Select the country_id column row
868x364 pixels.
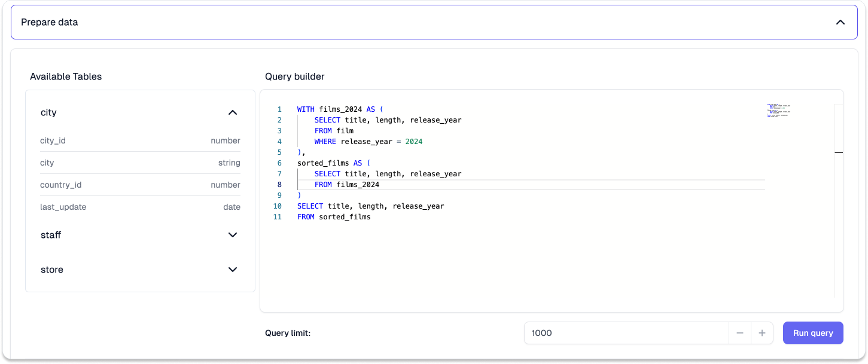[140, 185]
